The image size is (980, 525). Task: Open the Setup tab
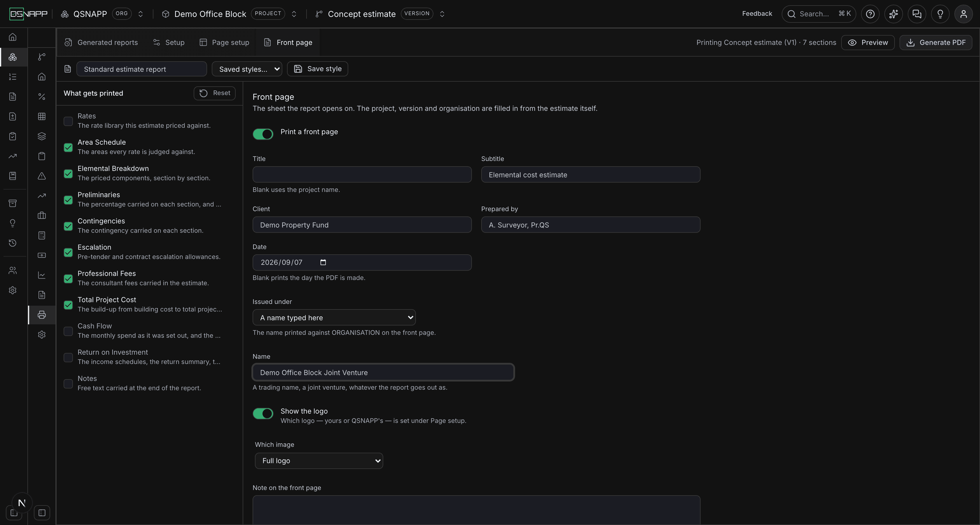169,42
